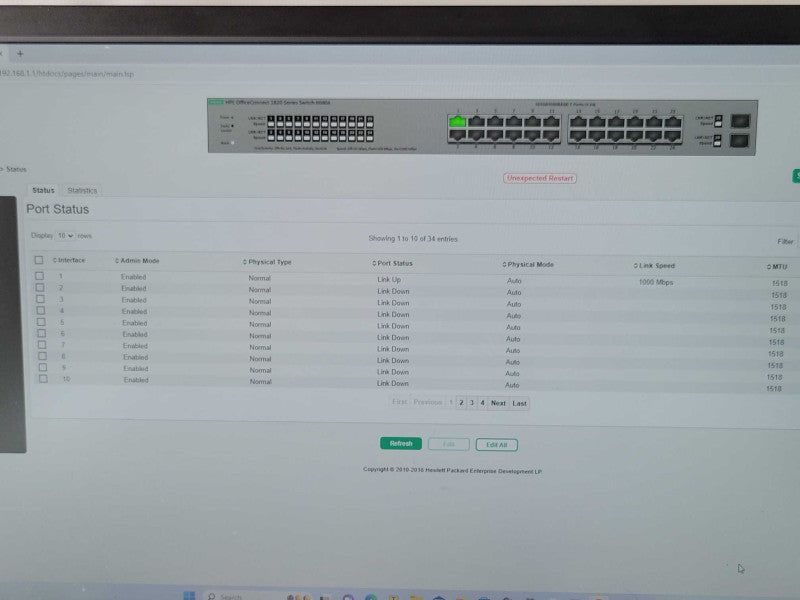Sort by Physical Mode column arrow
The height and width of the screenshot is (600, 800).
504,264
